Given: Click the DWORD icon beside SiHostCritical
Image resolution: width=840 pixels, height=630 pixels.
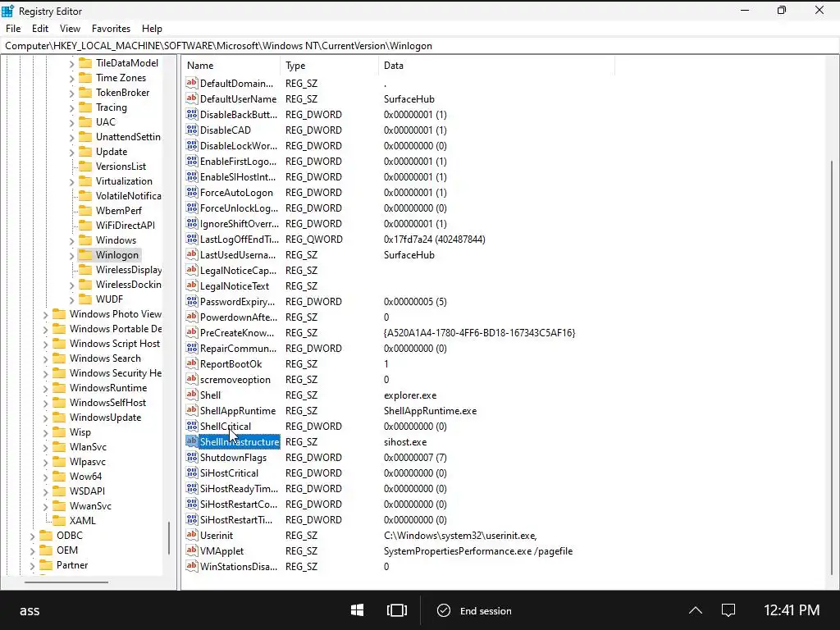Looking at the screenshot, I should tap(192, 472).
